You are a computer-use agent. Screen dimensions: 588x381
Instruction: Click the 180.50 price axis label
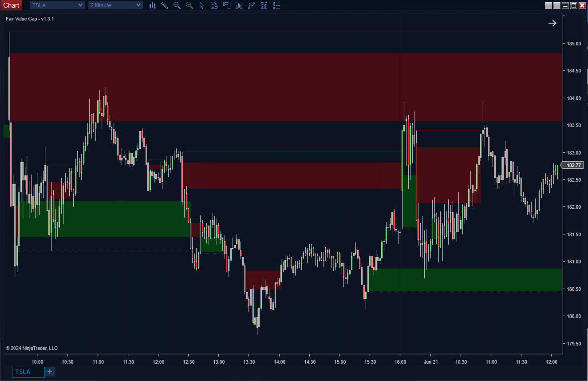(574, 289)
